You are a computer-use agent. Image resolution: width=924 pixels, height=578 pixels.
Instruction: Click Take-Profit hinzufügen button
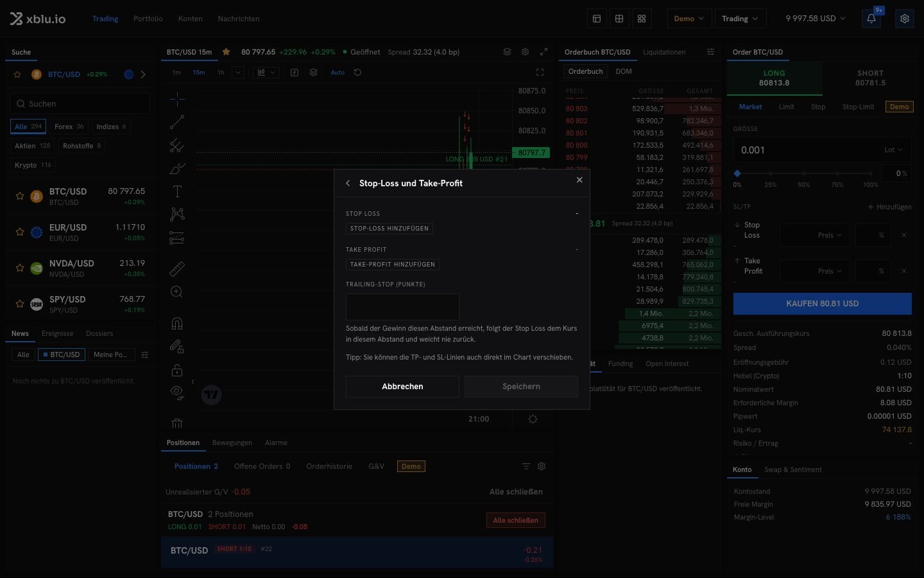tap(393, 265)
